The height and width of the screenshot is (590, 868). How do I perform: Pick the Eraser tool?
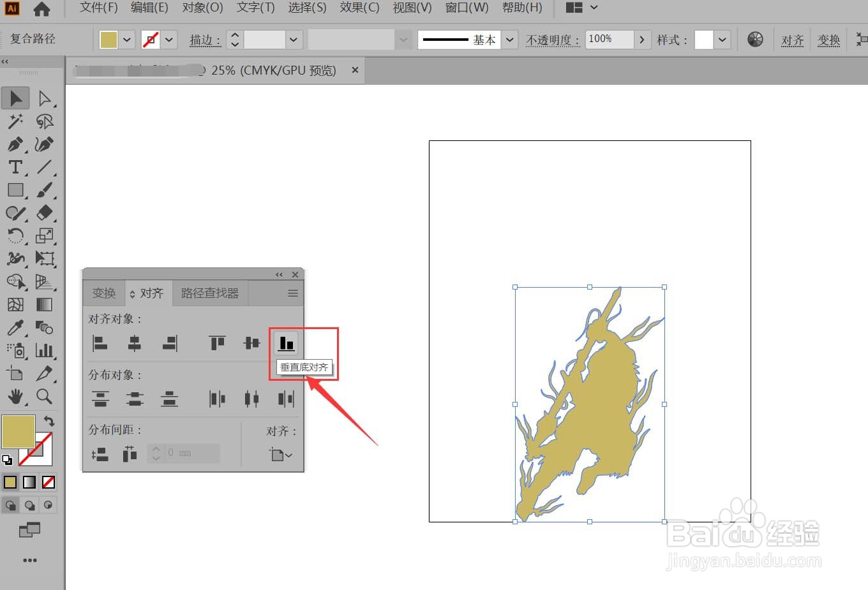pyautogui.click(x=45, y=213)
